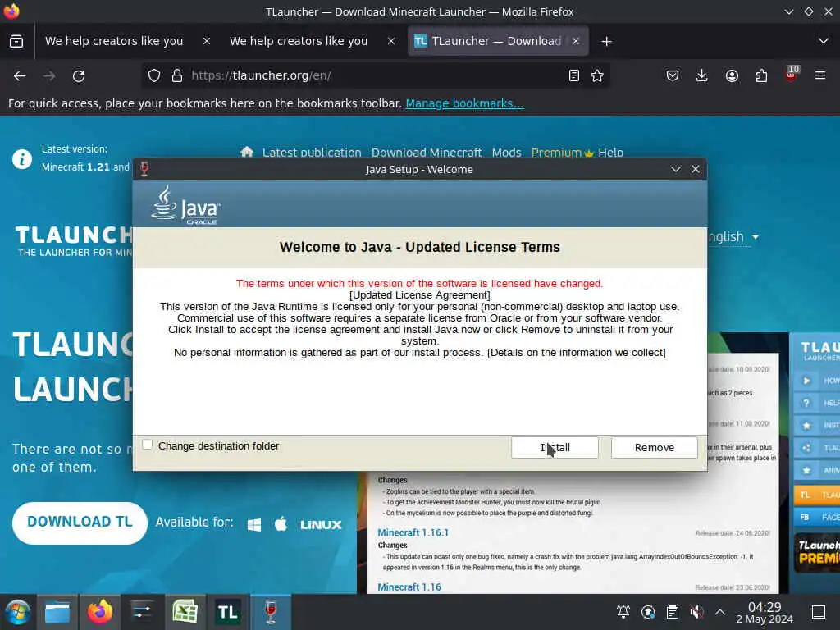Expand the English language dropdown
Image resolution: width=840 pixels, height=630 pixels.
tap(733, 237)
